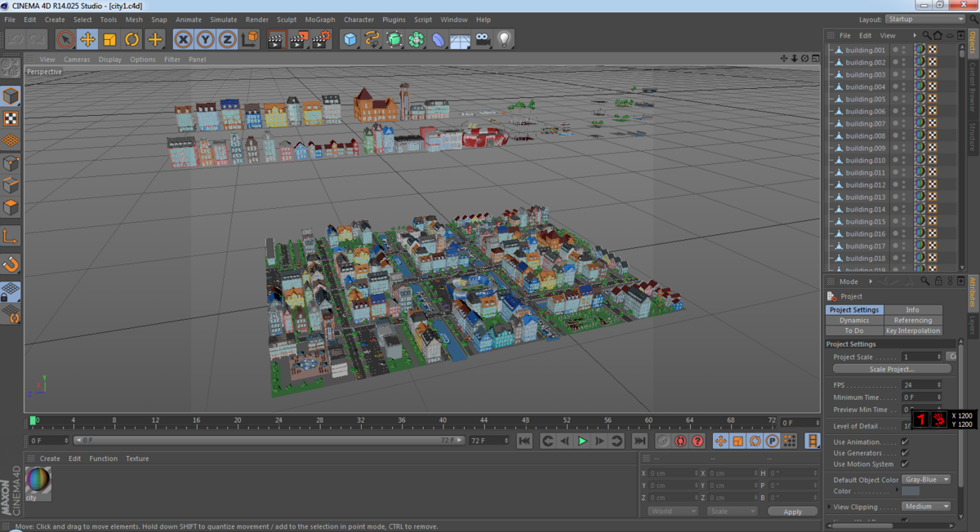
Task: Open the NURBS generator icon
Action: 394,38
